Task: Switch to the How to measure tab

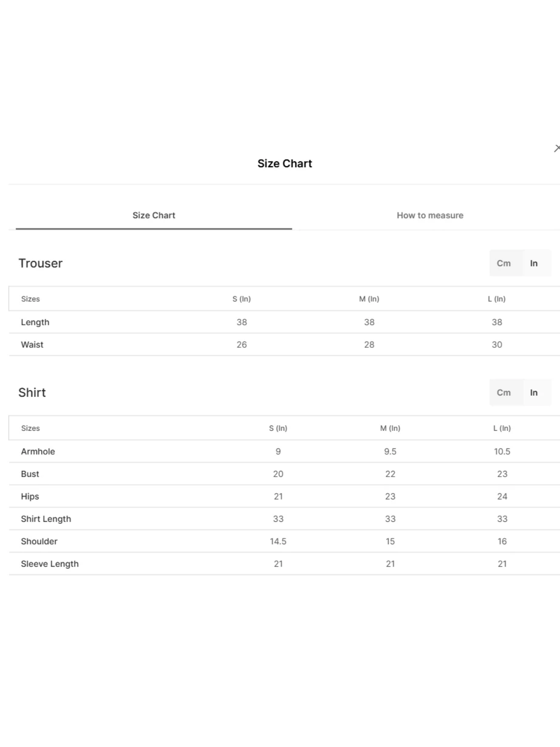Action: (430, 216)
